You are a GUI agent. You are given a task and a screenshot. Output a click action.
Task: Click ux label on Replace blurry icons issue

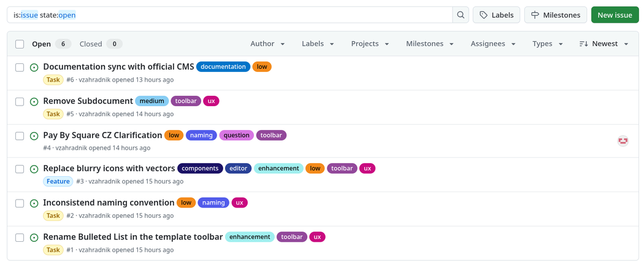tap(367, 168)
